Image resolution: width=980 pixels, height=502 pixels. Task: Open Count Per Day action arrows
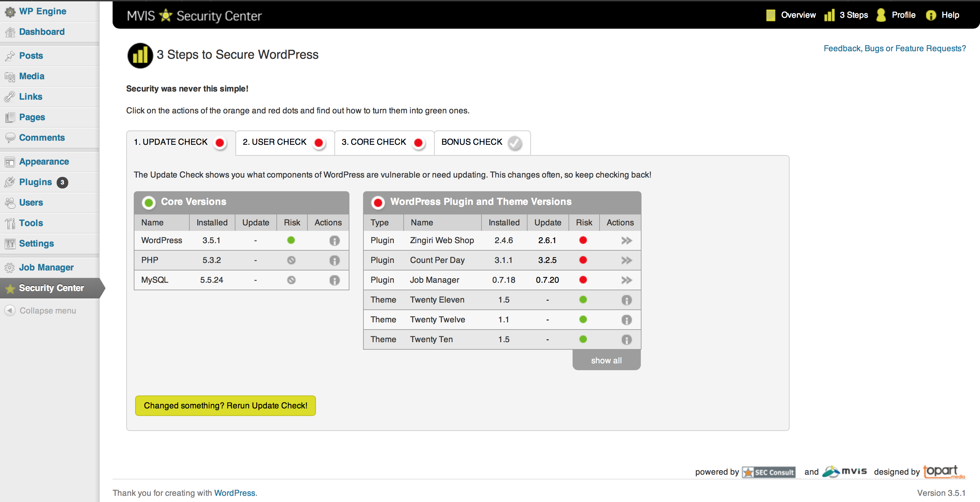coord(626,261)
